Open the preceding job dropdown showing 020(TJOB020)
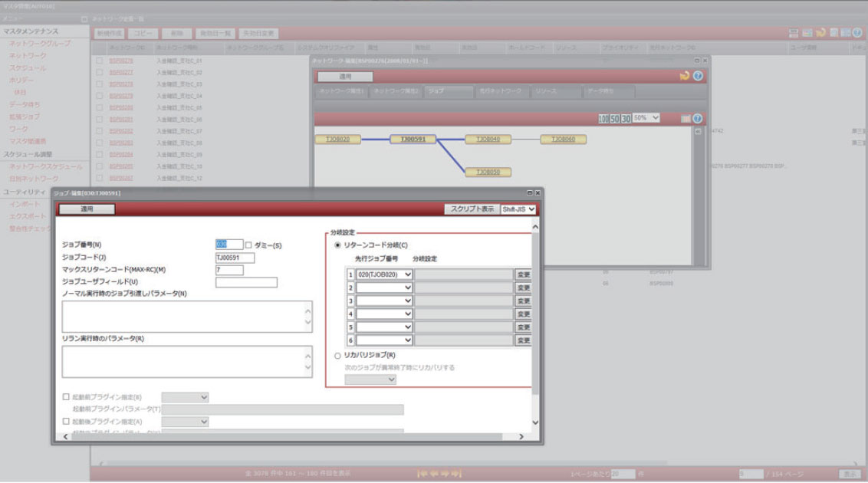 point(384,274)
